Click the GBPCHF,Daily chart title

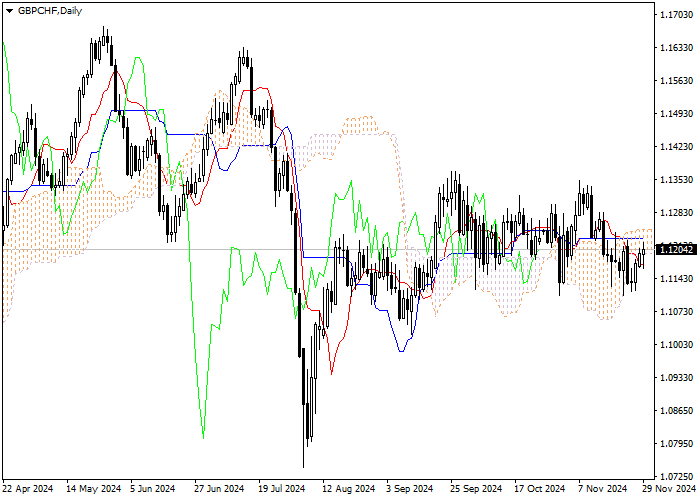[50, 11]
